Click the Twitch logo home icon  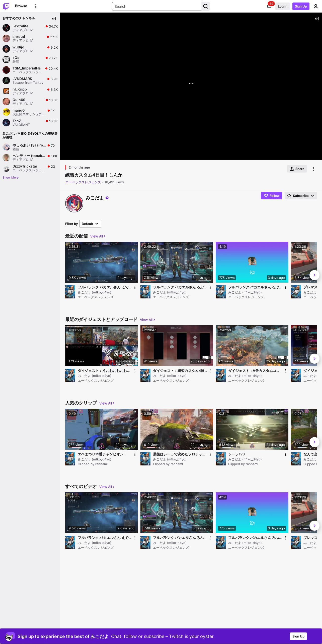pos(6,6)
